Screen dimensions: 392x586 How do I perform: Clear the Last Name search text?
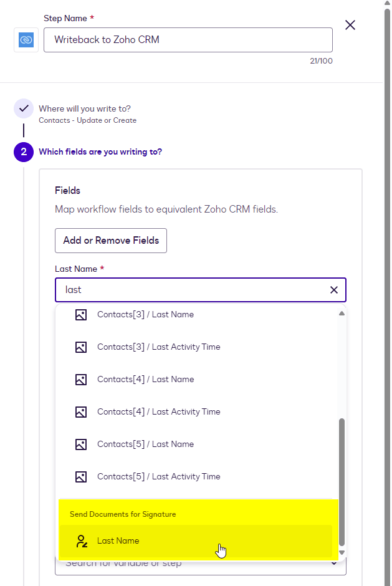[334, 290]
